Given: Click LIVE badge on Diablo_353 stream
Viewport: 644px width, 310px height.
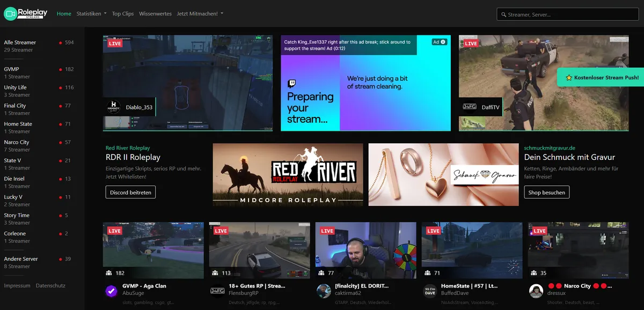Looking at the screenshot, I should click(115, 43).
